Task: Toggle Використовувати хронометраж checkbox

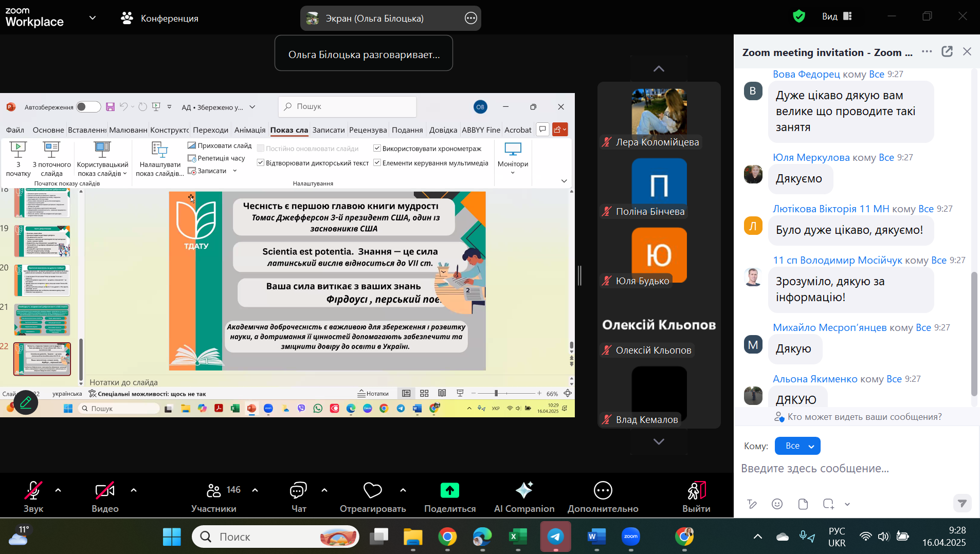Action: [x=377, y=149]
